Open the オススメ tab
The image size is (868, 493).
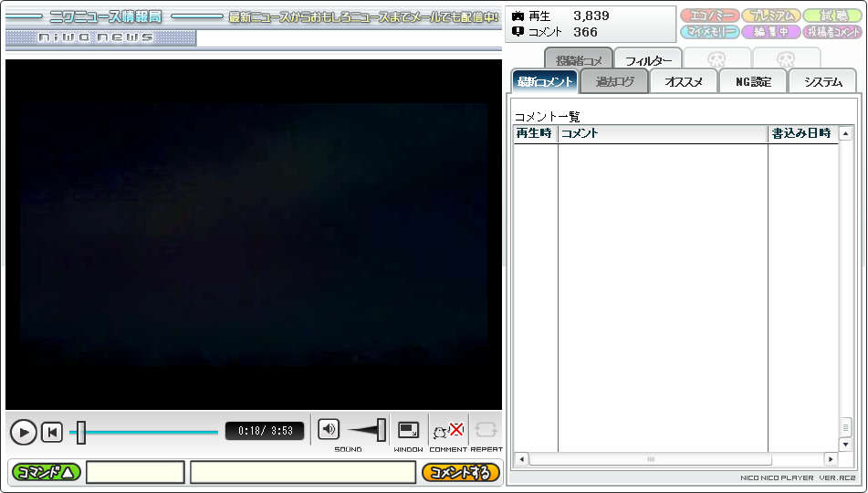point(684,82)
